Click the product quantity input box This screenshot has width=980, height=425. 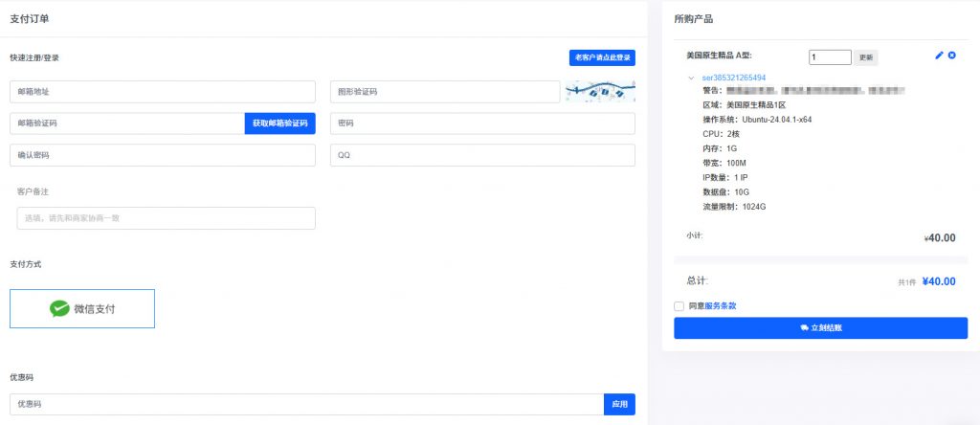(x=830, y=57)
